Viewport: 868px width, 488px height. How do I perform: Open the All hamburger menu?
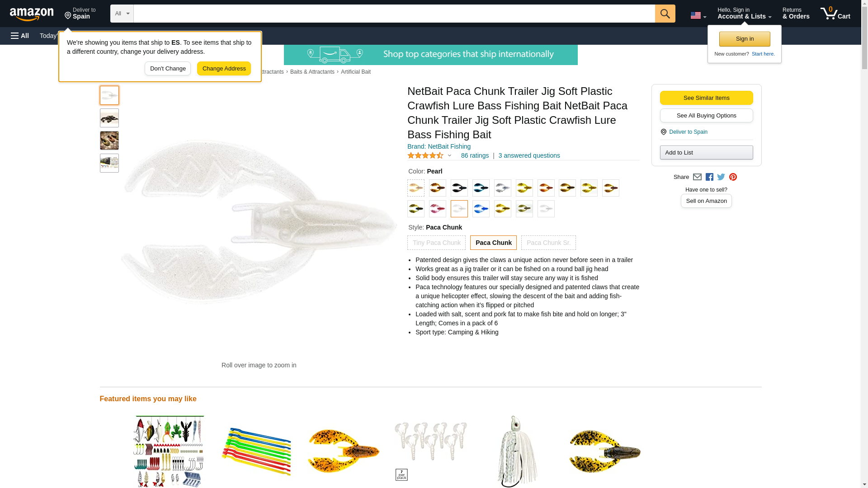tap(20, 36)
